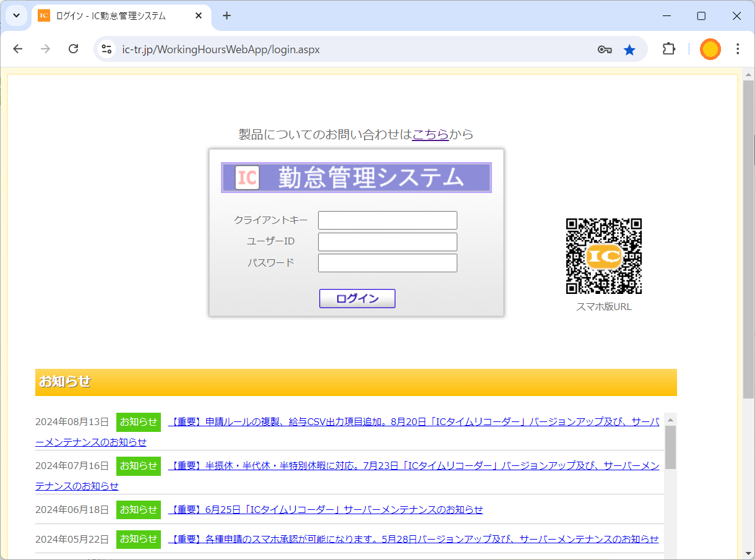Click お知らせ tag for 2024年05月22日
This screenshot has width=755, height=560.
[x=139, y=539]
